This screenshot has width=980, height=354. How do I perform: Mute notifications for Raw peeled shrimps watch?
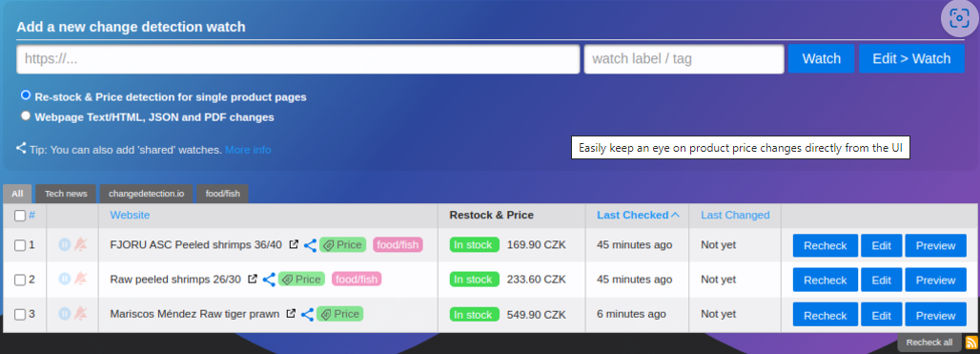[x=81, y=279]
